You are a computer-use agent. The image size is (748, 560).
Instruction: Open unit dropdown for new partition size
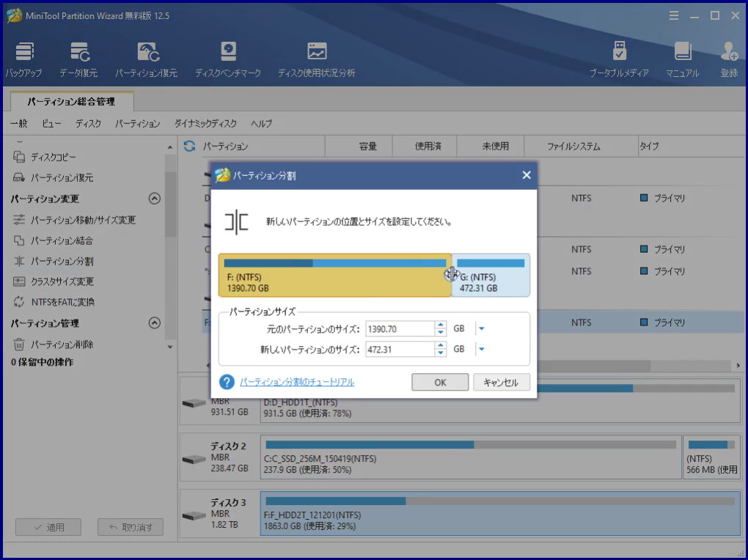(x=481, y=349)
